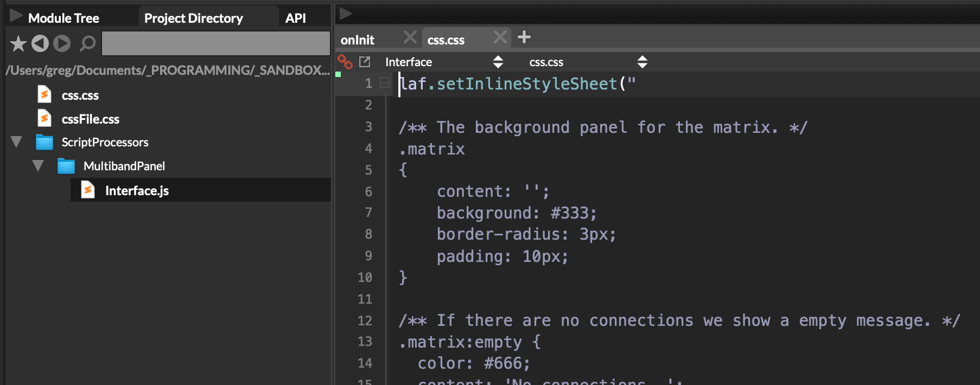This screenshot has width=980, height=385.
Task: Fold the code block at line 1
Action: click(x=385, y=83)
